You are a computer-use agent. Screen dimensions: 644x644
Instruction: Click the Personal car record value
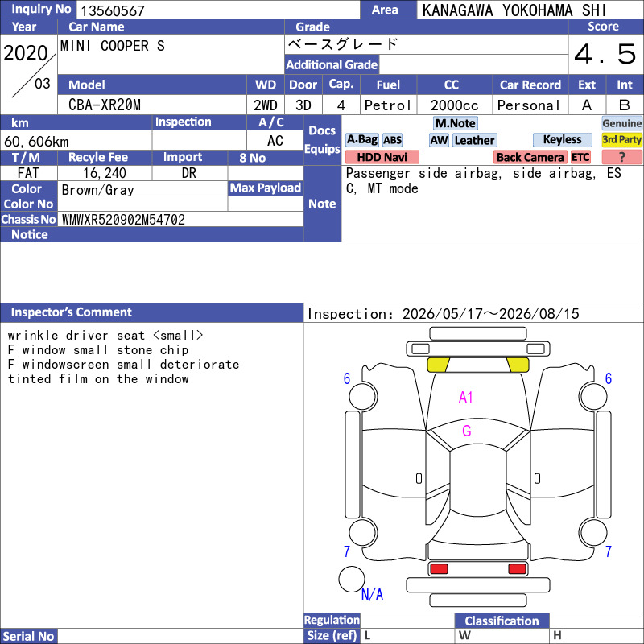pos(529,105)
